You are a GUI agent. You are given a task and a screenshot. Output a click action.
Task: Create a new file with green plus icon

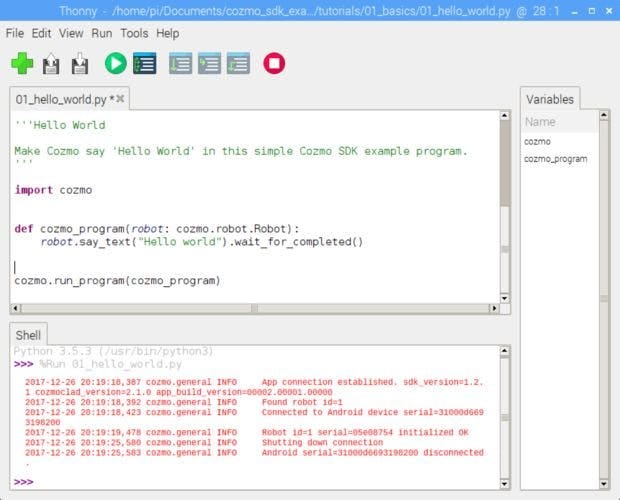point(22,63)
